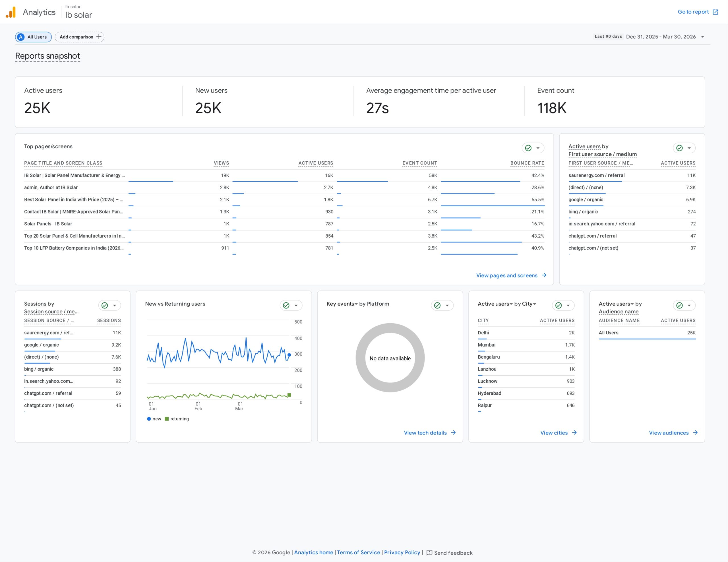Image resolution: width=728 pixels, height=562 pixels.
Task: Click the All Users comparison chip
Action: pyautogui.click(x=33, y=37)
